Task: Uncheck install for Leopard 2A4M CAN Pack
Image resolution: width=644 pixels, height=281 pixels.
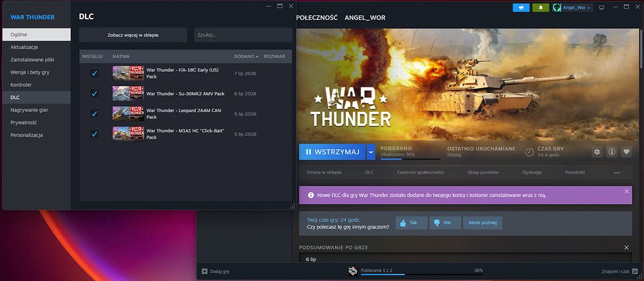Action: click(x=94, y=114)
